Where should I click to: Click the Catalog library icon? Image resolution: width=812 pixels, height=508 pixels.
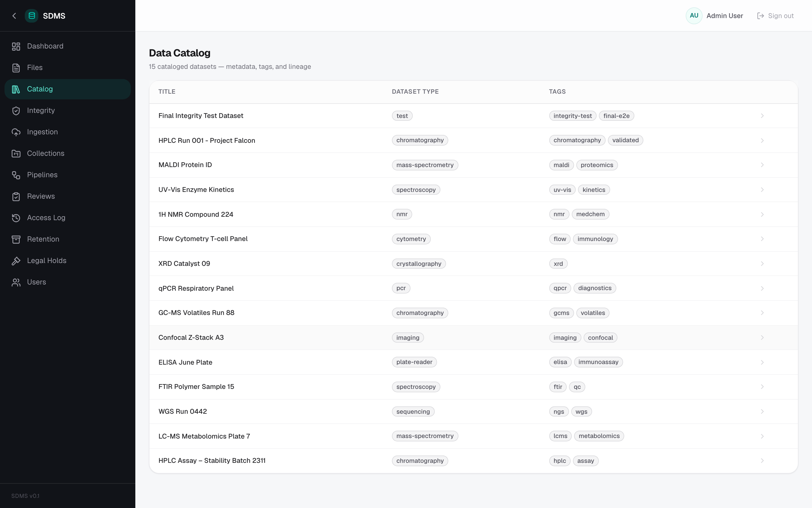(x=16, y=89)
